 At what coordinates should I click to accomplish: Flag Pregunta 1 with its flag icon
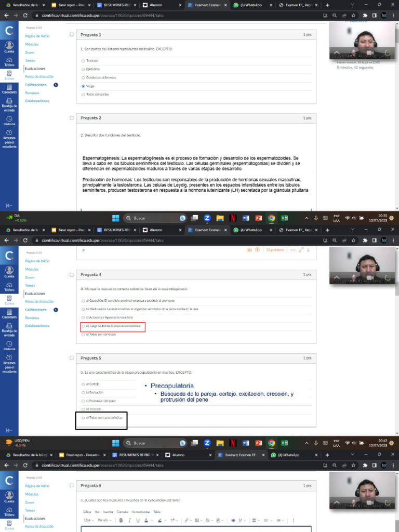click(72, 35)
